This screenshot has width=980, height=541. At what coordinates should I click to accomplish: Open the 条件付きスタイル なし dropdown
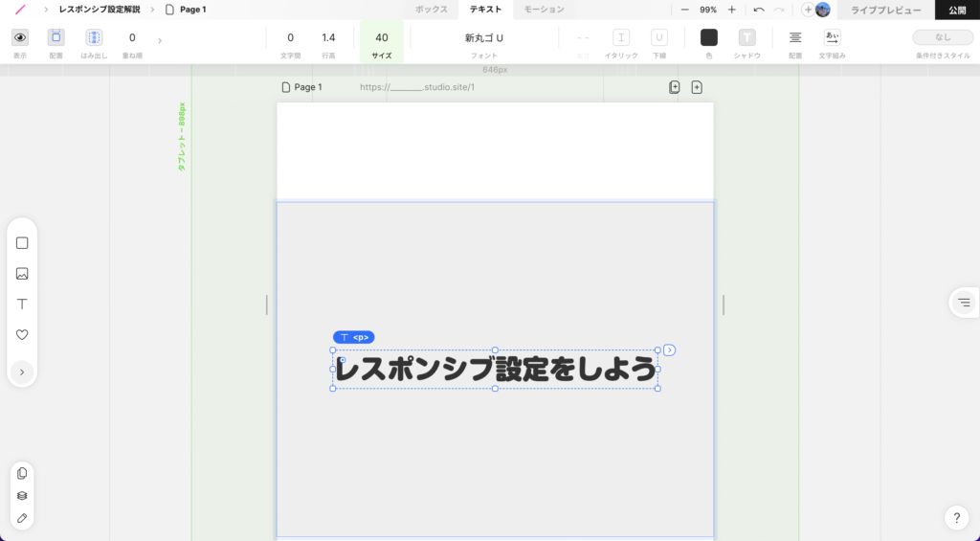coord(943,37)
